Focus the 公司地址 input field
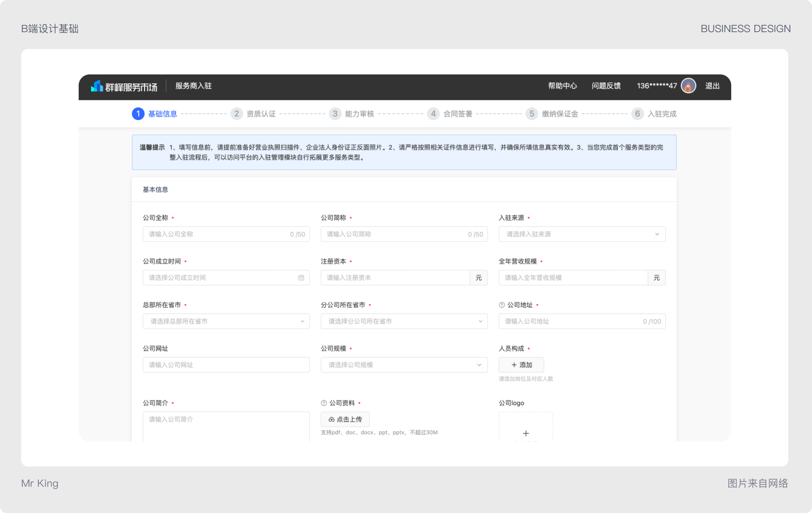This screenshot has width=812, height=513. 582,321
